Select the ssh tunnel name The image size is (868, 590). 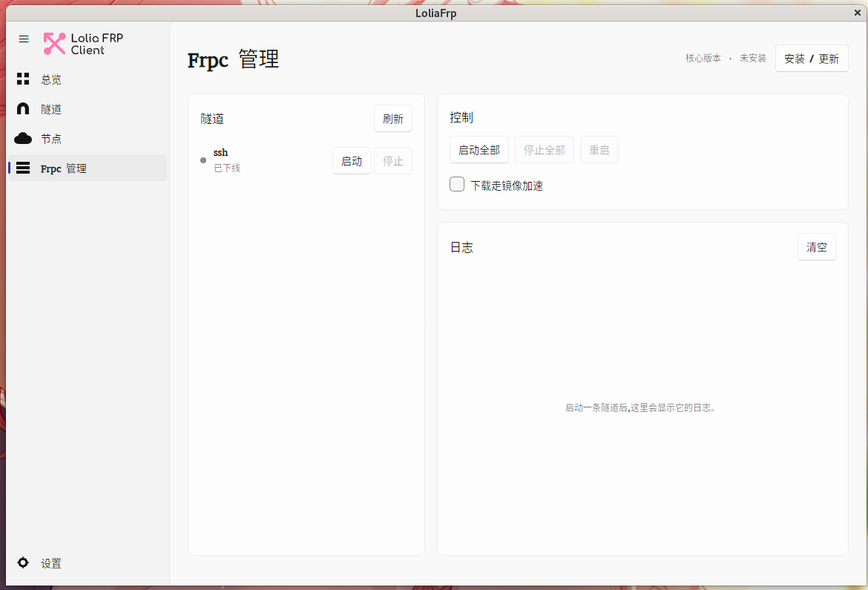click(220, 152)
